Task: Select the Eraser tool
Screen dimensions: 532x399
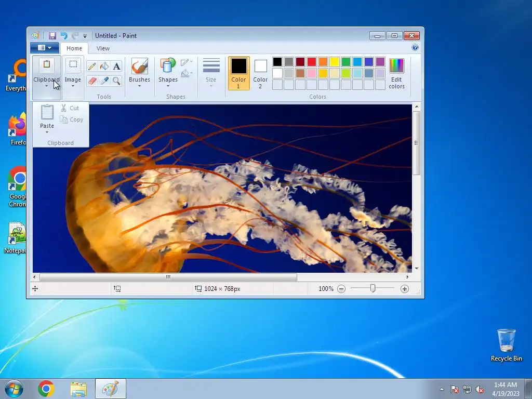Action: click(x=91, y=81)
